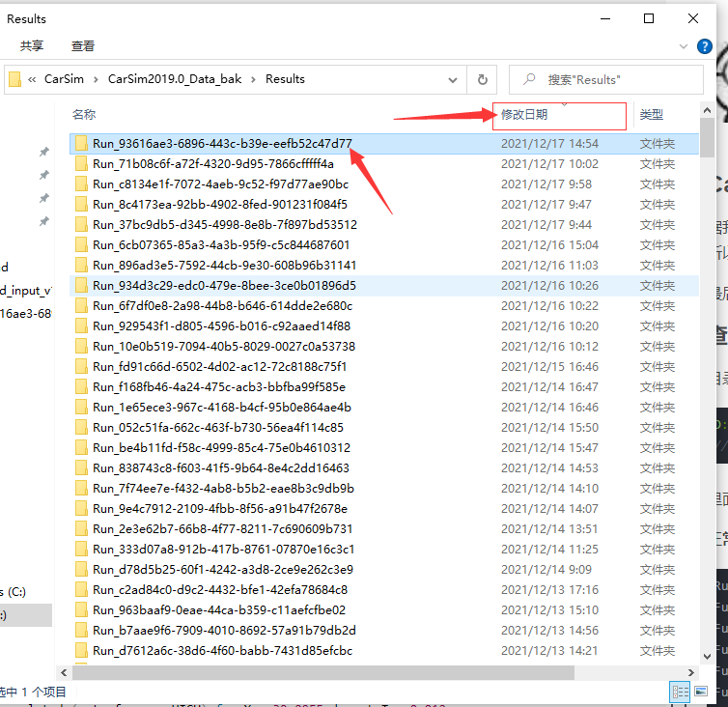Click horizontal scrollbar left arrow
728x707 pixels.
64,672
